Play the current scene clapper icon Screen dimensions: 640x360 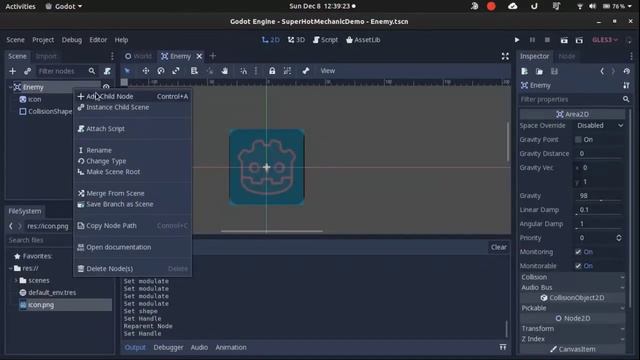(x=564, y=40)
